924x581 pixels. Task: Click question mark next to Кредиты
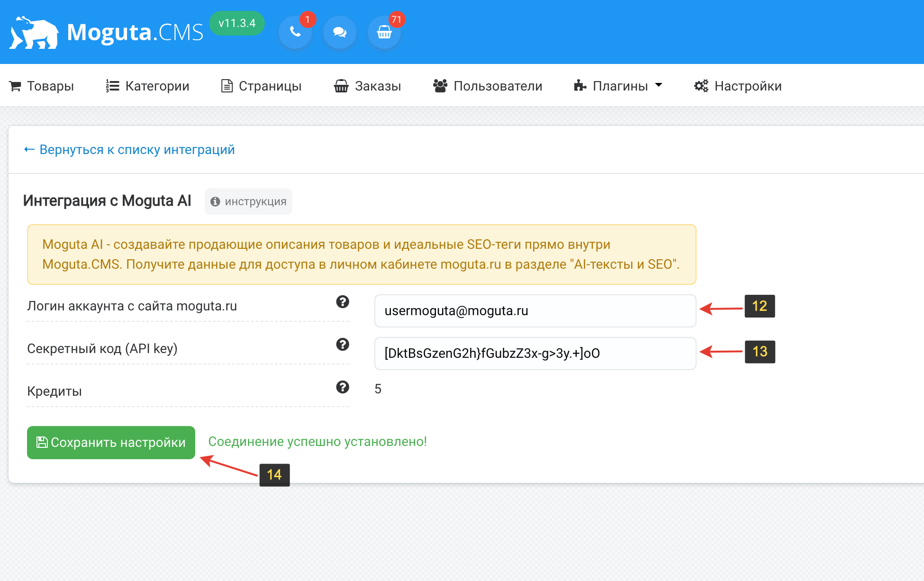point(343,387)
